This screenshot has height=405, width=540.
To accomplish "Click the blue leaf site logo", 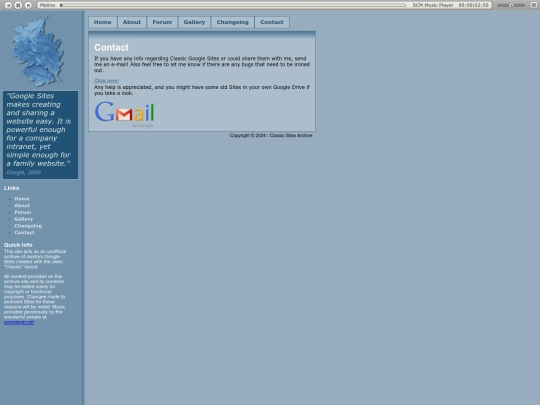I will pyautogui.click(x=38, y=52).
